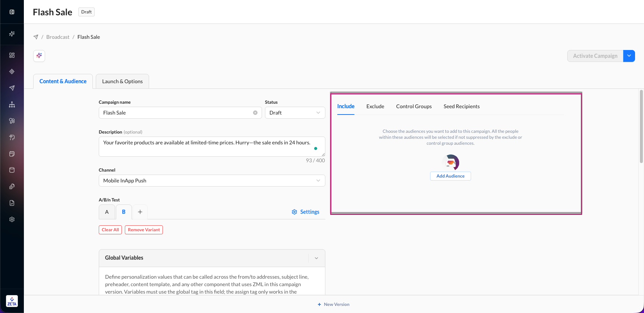Switch to Launch & Options tab
The width and height of the screenshot is (644, 313).
[122, 81]
